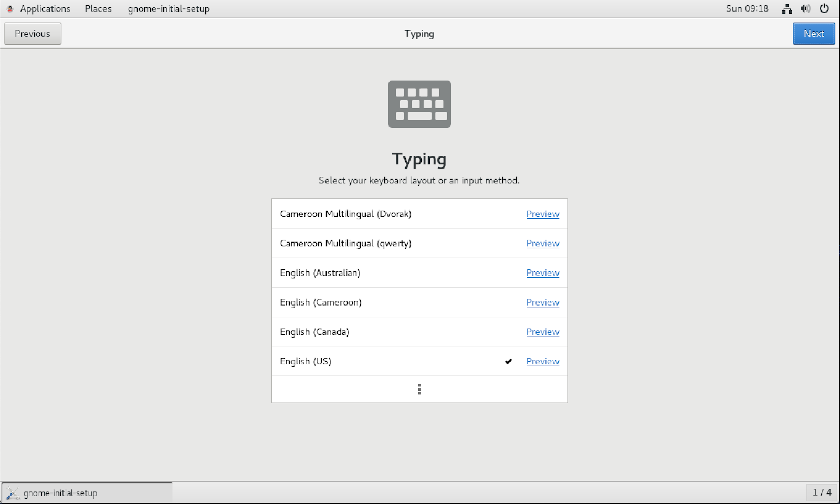The width and height of the screenshot is (840, 504).
Task: Select English (Canada) keyboard layout
Action: tap(419, 332)
